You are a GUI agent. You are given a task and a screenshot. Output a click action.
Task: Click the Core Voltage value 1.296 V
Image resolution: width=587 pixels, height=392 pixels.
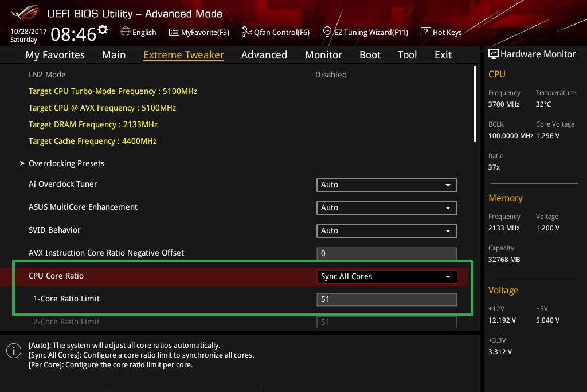click(547, 135)
